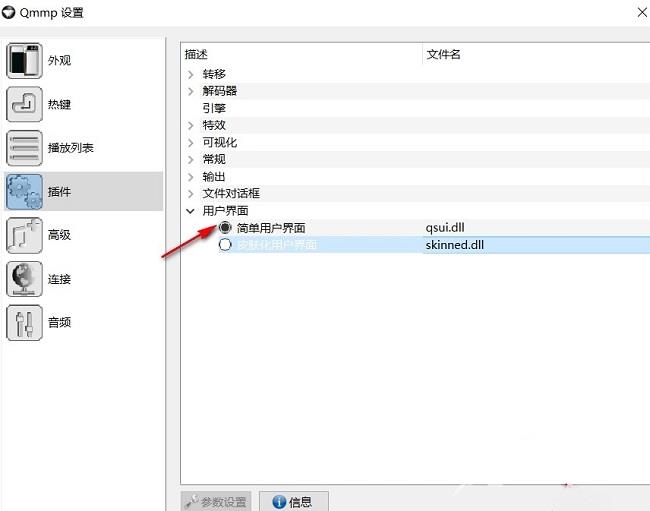Screen dimensions: 650x511
Task: Click the 参数设置 preferences button
Action: click(216, 502)
